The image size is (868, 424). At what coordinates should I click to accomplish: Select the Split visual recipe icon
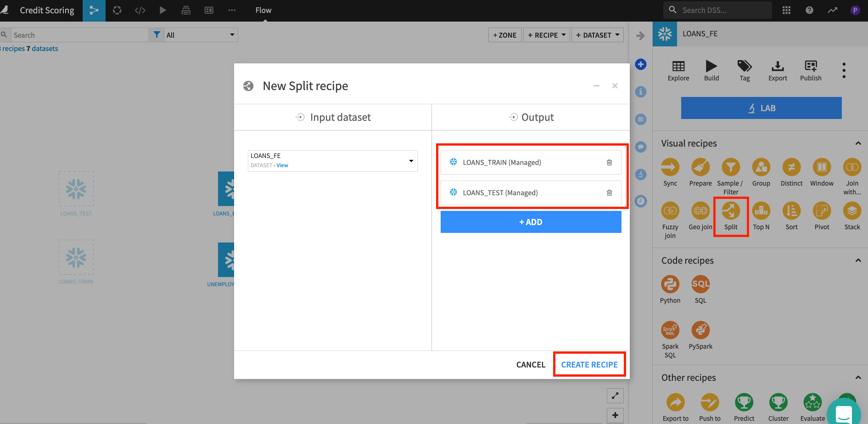click(731, 211)
